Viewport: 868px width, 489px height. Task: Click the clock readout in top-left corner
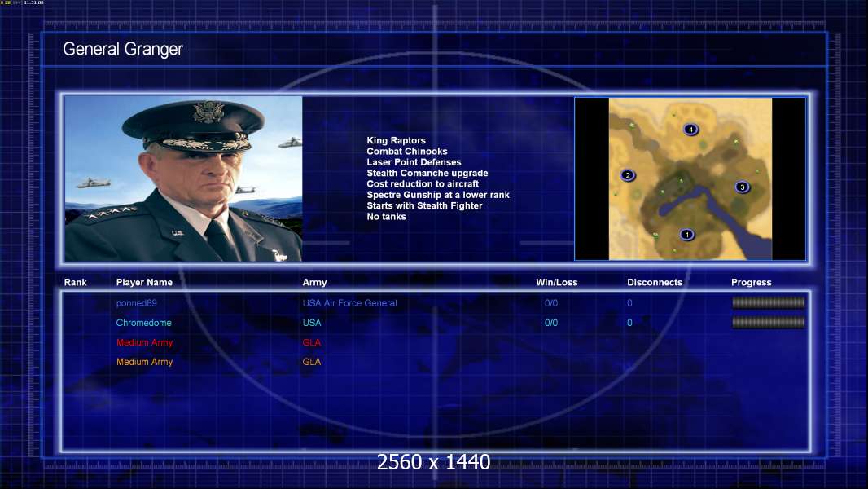[33, 2]
